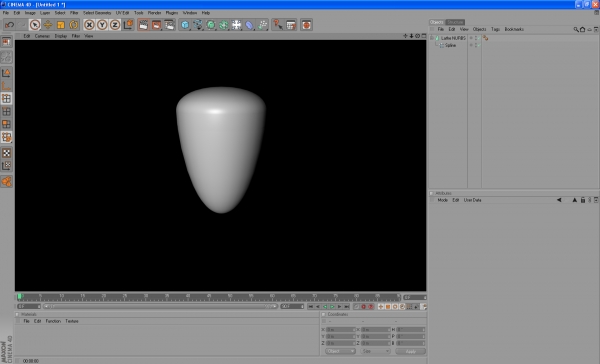Click the Attributes back arrow

coord(559,200)
